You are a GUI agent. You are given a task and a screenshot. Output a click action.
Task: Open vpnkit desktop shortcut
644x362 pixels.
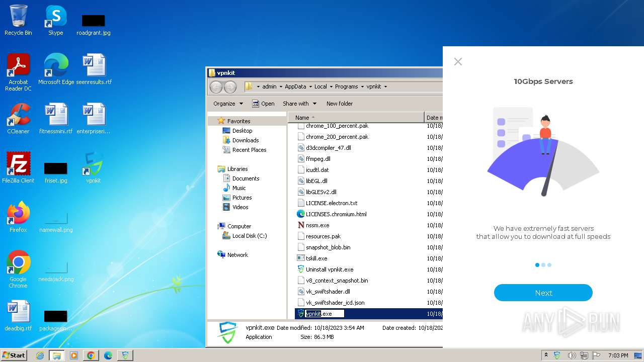coord(94,167)
